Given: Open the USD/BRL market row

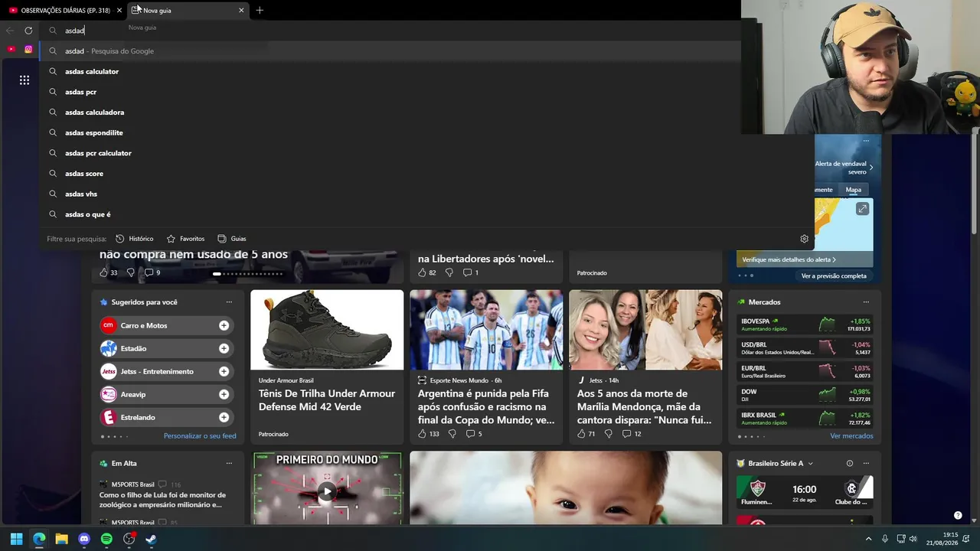Looking at the screenshot, I should click(805, 348).
